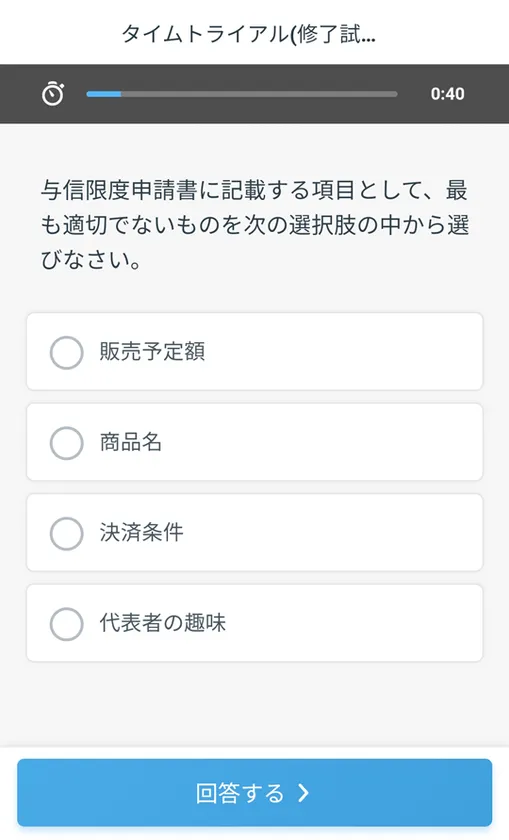Click the last line びなさい of the question

click(91, 260)
